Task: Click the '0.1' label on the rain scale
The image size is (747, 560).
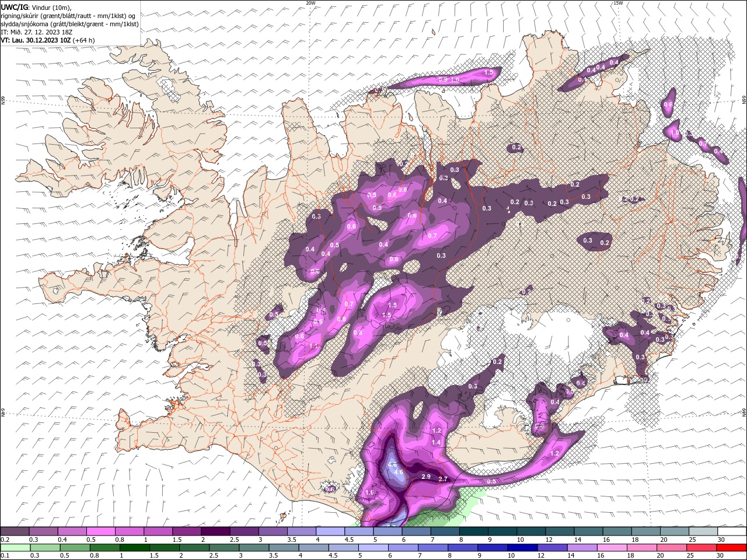Action: [x=5, y=556]
